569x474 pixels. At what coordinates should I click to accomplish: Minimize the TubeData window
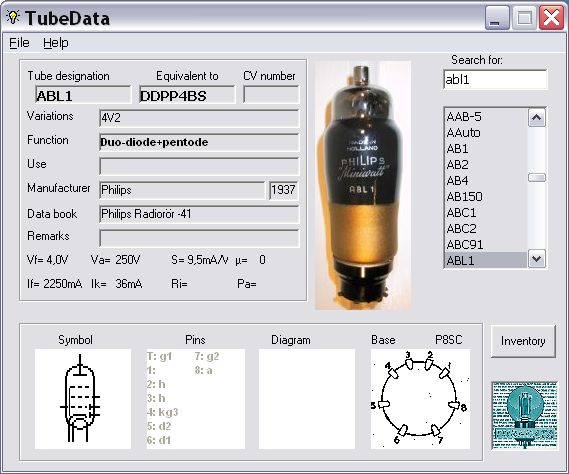[x=497, y=18]
